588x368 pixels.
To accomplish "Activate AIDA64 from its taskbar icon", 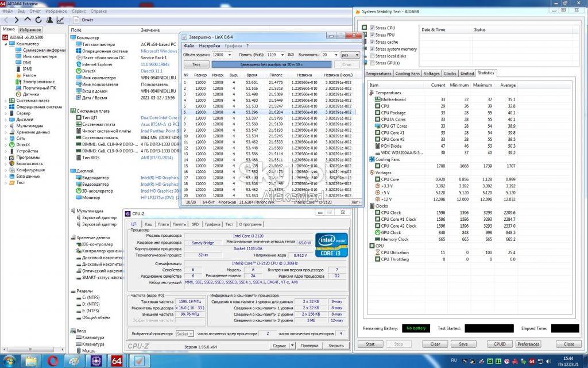I will [117, 361].
